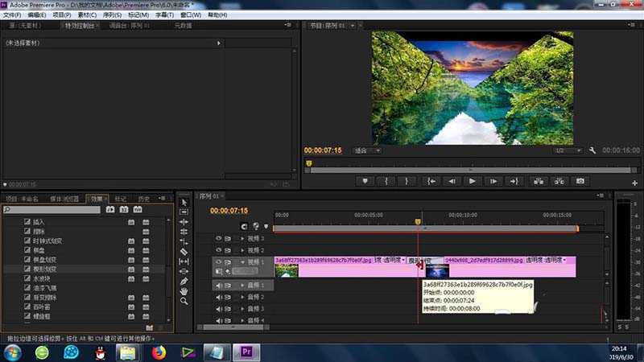The height and width of the screenshot is (362, 644).
Task: Click the Windows Start button
Action: point(13,352)
